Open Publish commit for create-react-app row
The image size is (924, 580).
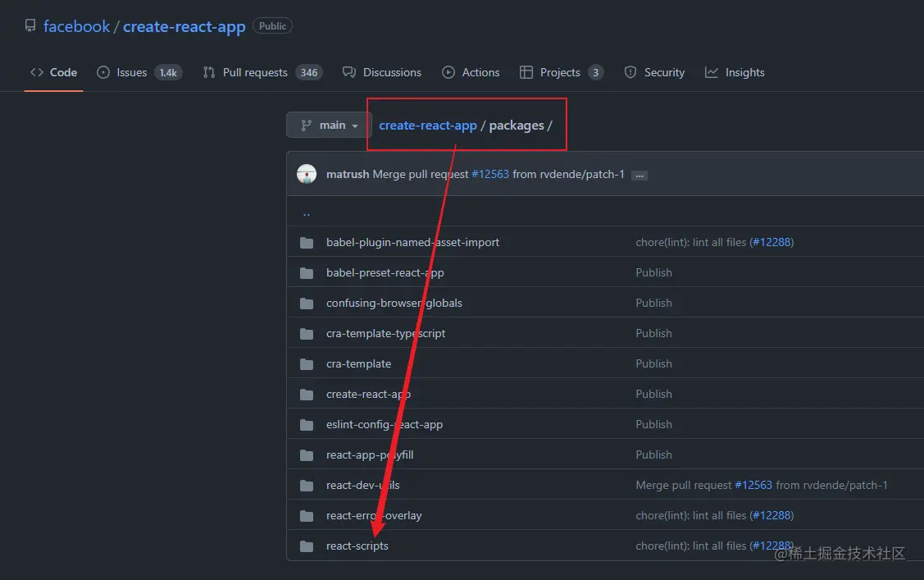[x=653, y=395]
